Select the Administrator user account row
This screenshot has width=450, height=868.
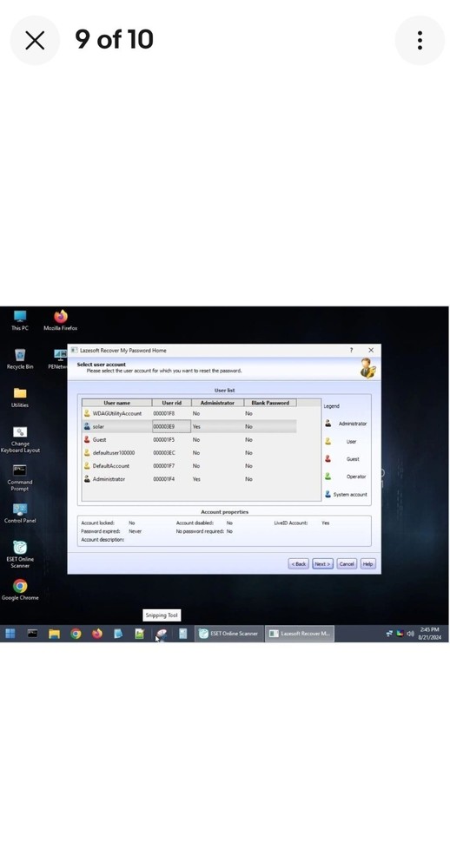[189, 479]
